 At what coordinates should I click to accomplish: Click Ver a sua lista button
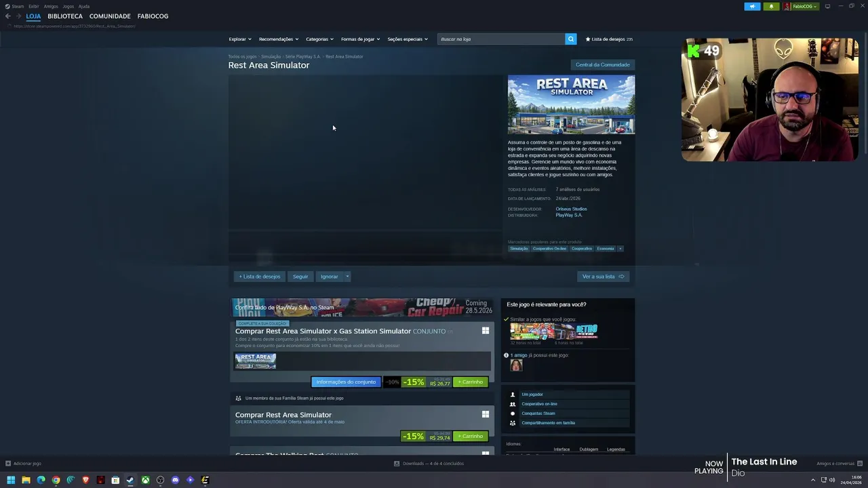click(x=603, y=277)
